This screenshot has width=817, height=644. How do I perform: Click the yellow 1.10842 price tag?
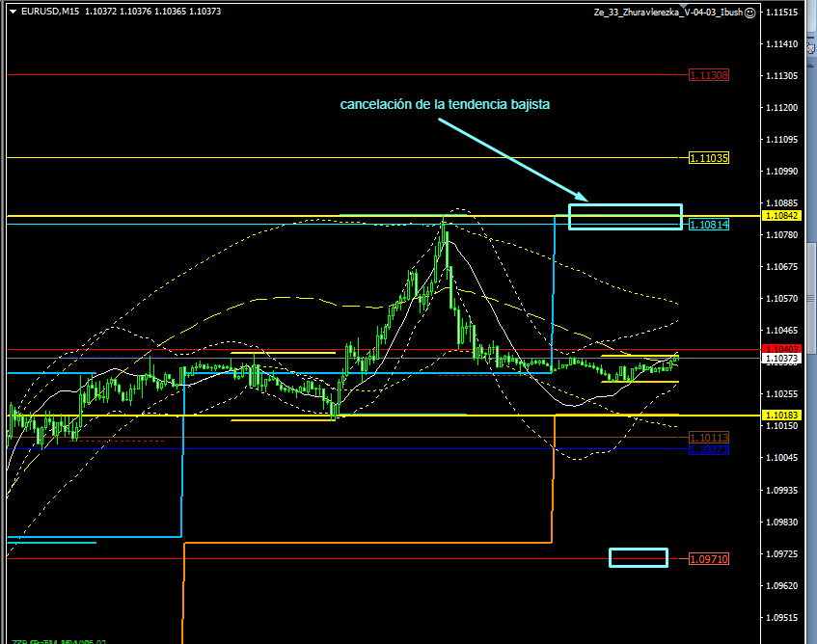pos(781,216)
